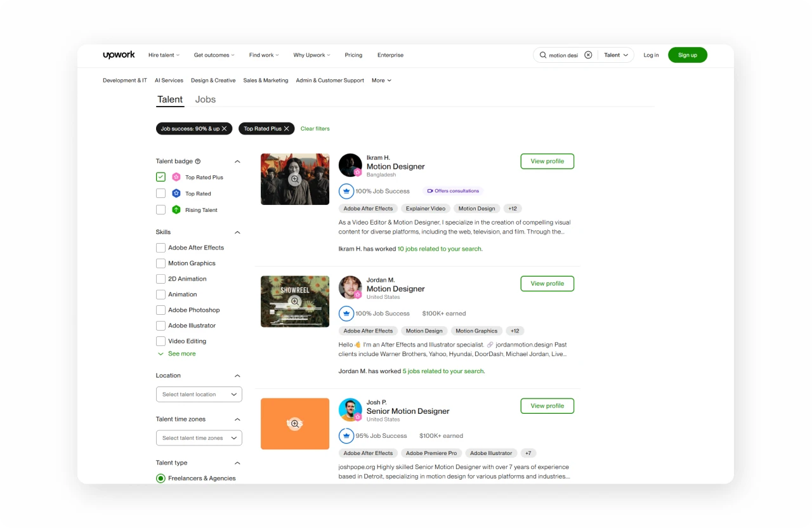Image resolution: width=812 pixels, height=528 pixels.
Task: Zoom the Showreel portfolio thumbnail
Action: pyautogui.click(x=295, y=301)
